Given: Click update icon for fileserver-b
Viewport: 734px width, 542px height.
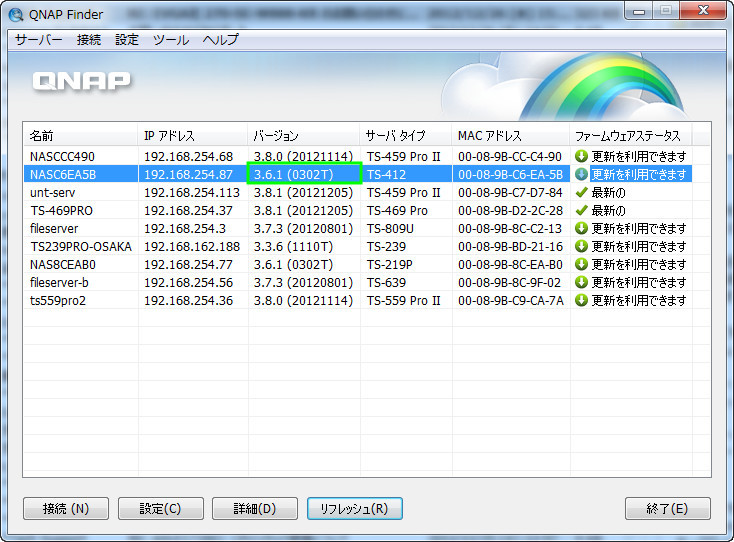Looking at the screenshot, I should pos(581,282).
